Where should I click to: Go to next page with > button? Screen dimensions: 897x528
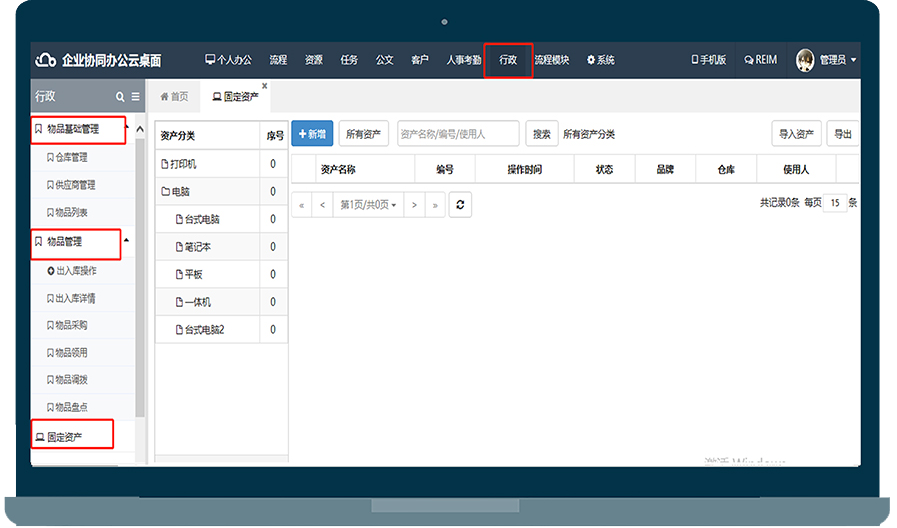click(x=414, y=205)
